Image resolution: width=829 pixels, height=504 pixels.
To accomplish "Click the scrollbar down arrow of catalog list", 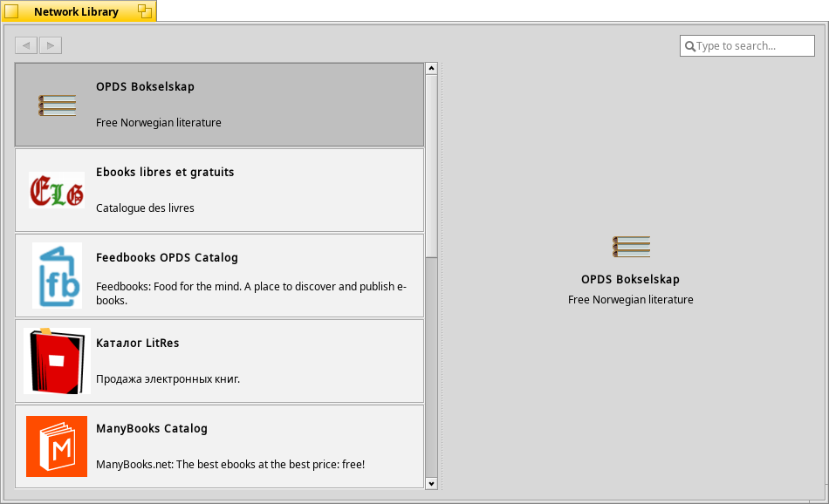I will click(x=431, y=483).
